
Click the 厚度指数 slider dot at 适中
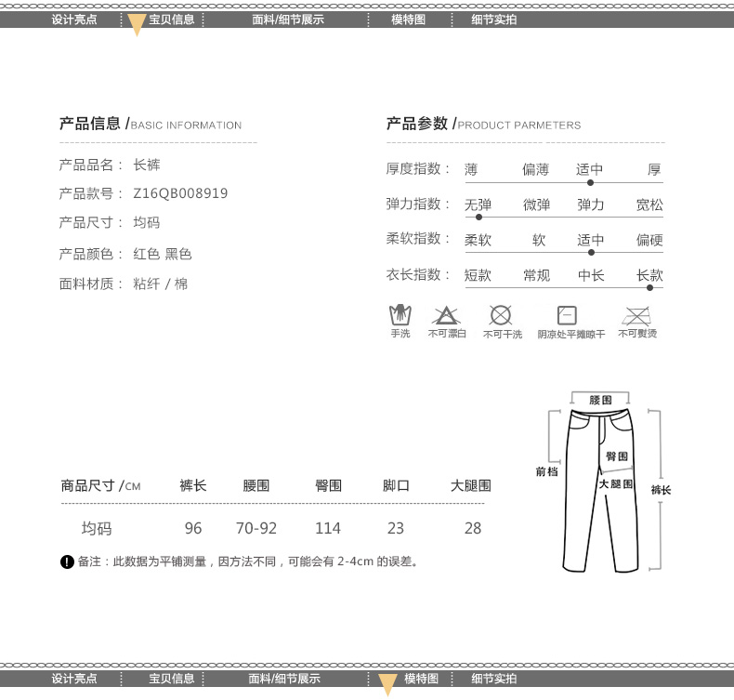590,183
